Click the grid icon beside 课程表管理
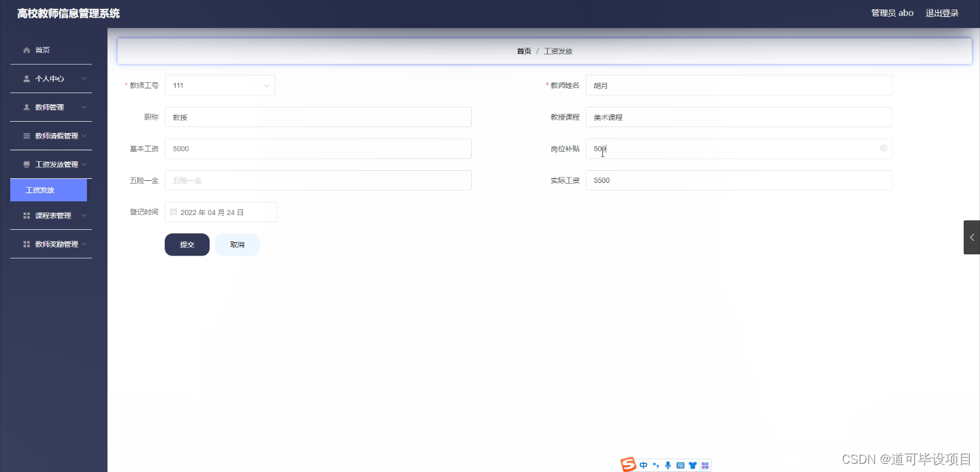The height and width of the screenshot is (472, 980). 26,215
